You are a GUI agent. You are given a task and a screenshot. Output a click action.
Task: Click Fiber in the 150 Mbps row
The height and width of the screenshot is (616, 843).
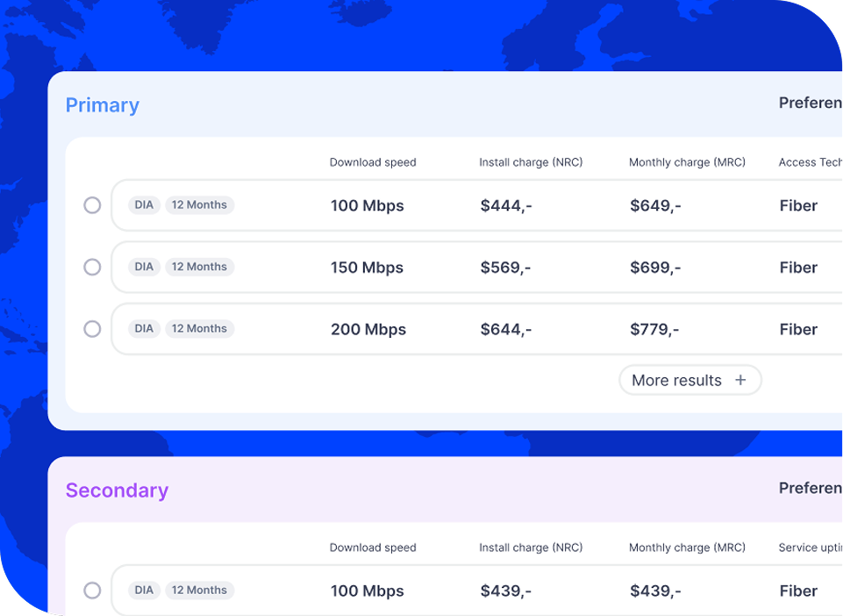798,268
